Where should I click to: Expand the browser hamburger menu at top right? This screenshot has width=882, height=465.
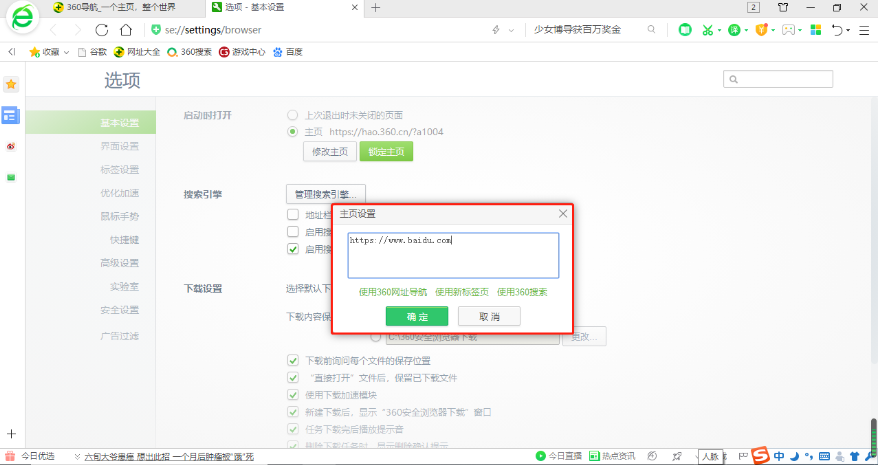coord(864,30)
